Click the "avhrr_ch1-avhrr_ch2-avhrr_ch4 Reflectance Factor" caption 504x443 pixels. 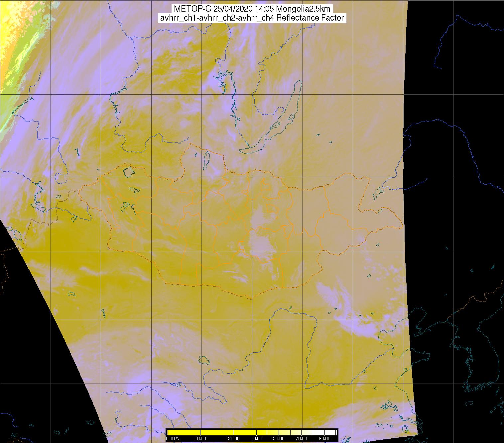coord(252,18)
